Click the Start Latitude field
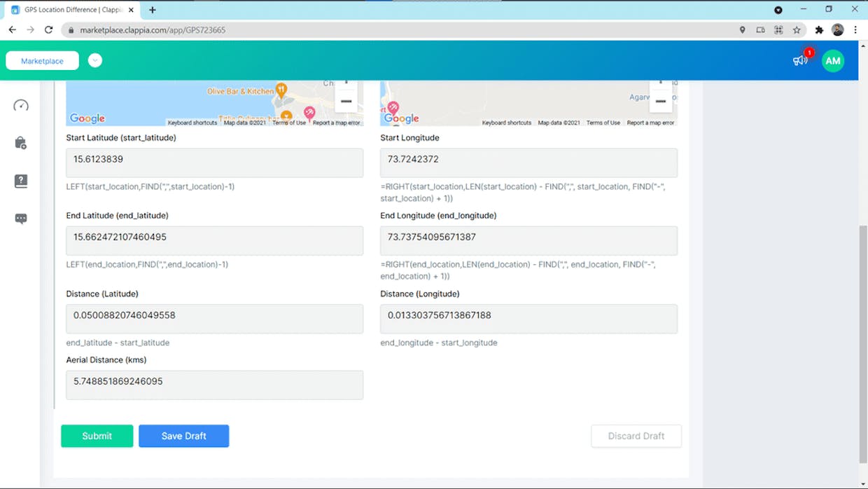This screenshot has height=489, width=868. click(214, 163)
